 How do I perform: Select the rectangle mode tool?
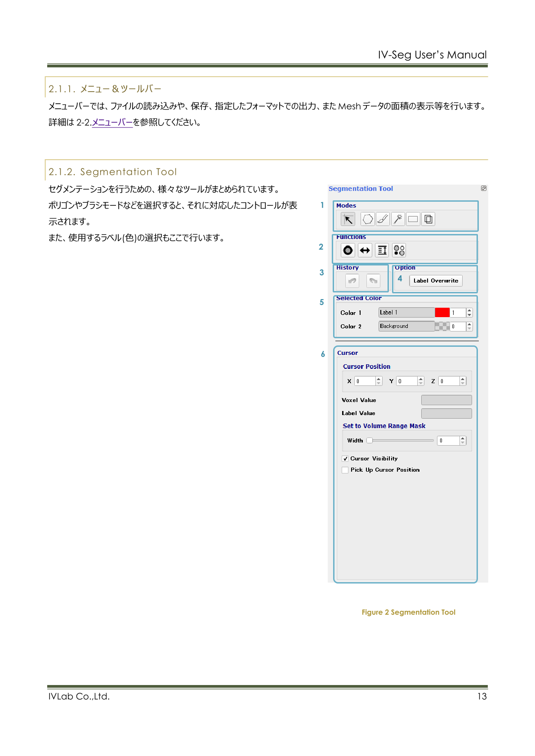413,219
